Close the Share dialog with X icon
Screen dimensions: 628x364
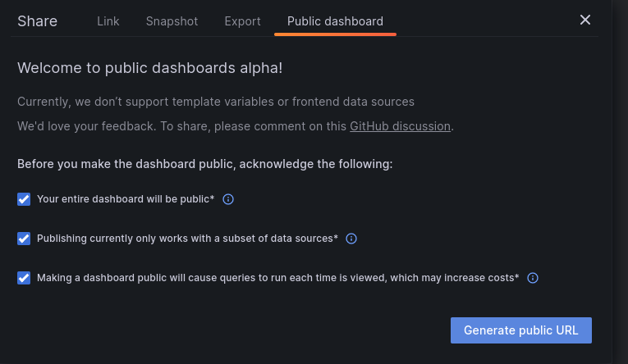point(585,20)
